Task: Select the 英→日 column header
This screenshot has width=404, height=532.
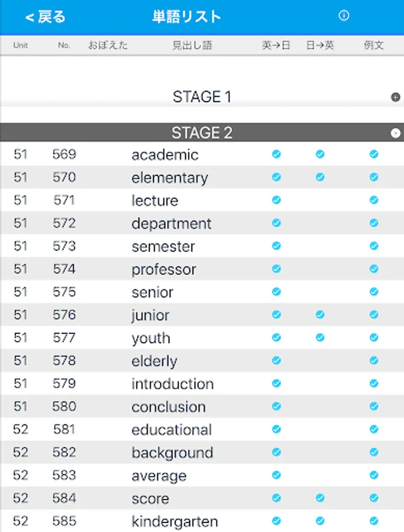Action: coord(276,46)
